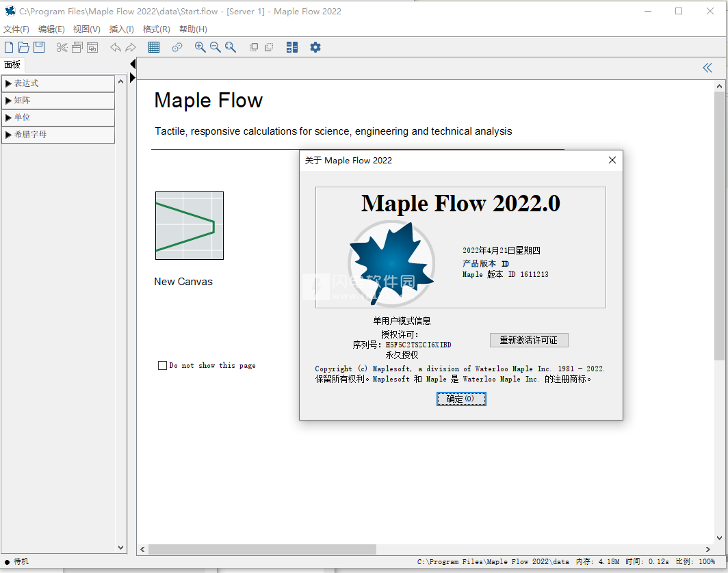Click the Maple leaf logo in the About dialog
This screenshot has width=728, height=573.
click(x=391, y=263)
